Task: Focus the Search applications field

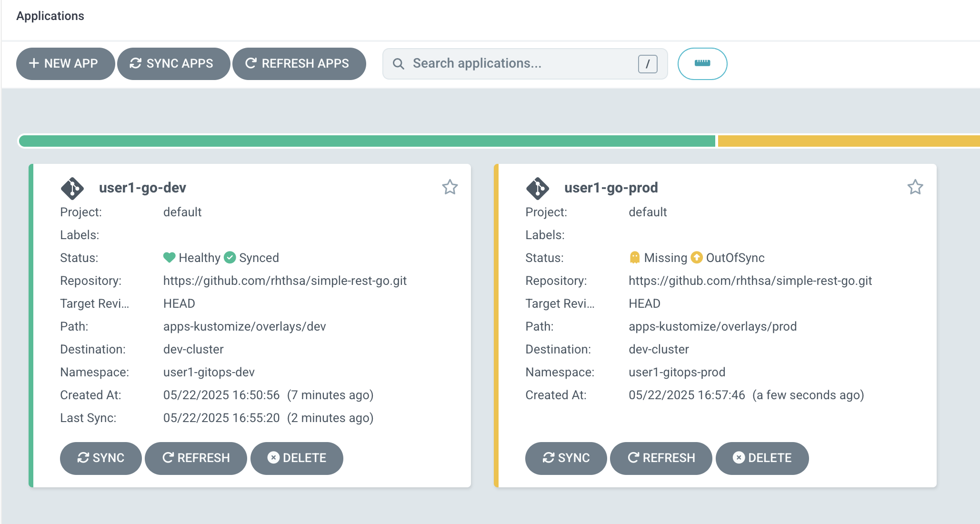Action: coord(525,63)
